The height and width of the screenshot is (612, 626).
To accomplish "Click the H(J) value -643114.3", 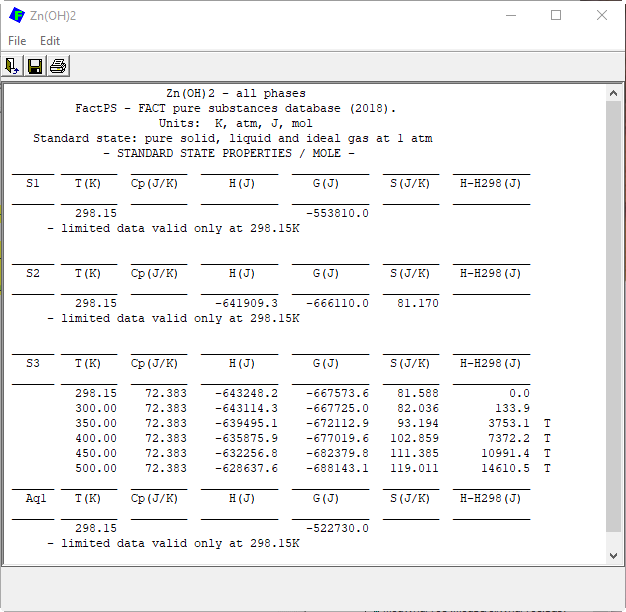I will click(246, 408).
